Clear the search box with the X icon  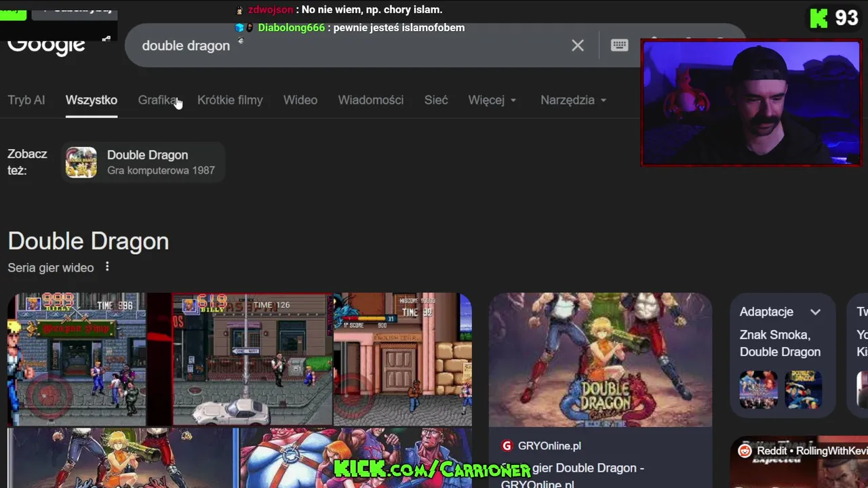(x=577, y=45)
